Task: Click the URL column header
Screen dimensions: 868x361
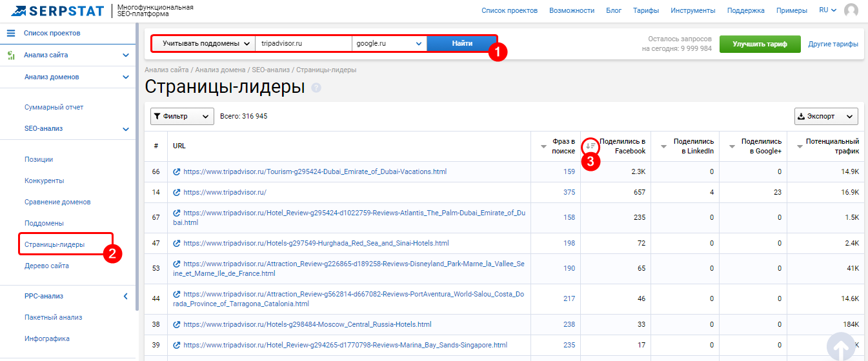Action: [x=179, y=146]
